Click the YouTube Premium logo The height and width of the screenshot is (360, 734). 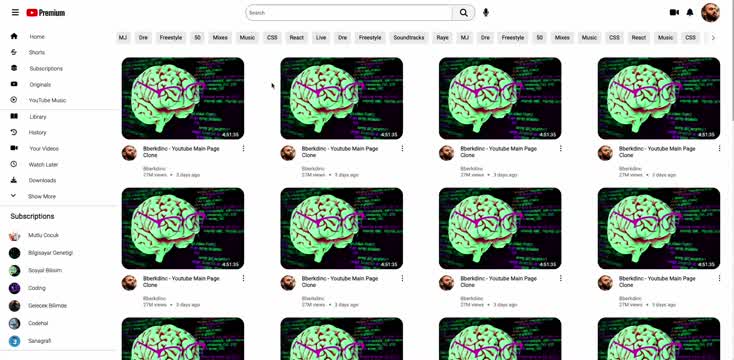(45, 13)
